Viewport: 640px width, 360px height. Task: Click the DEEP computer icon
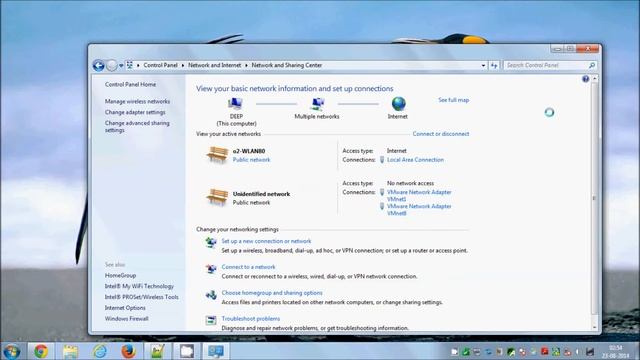point(236,104)
